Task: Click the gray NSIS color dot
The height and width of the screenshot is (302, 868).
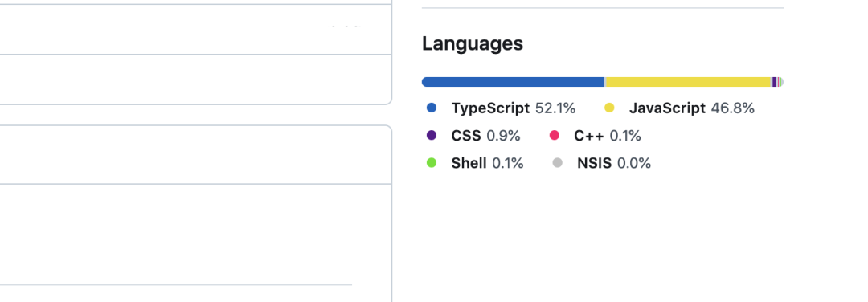Action: 558,163
